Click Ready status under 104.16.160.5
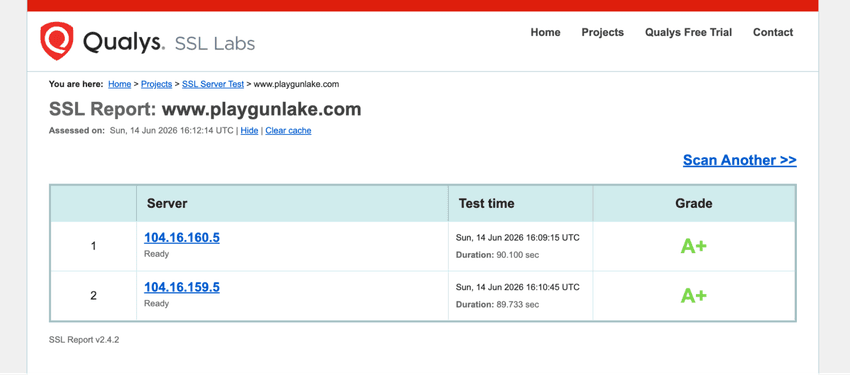 (x=156, y=254)
